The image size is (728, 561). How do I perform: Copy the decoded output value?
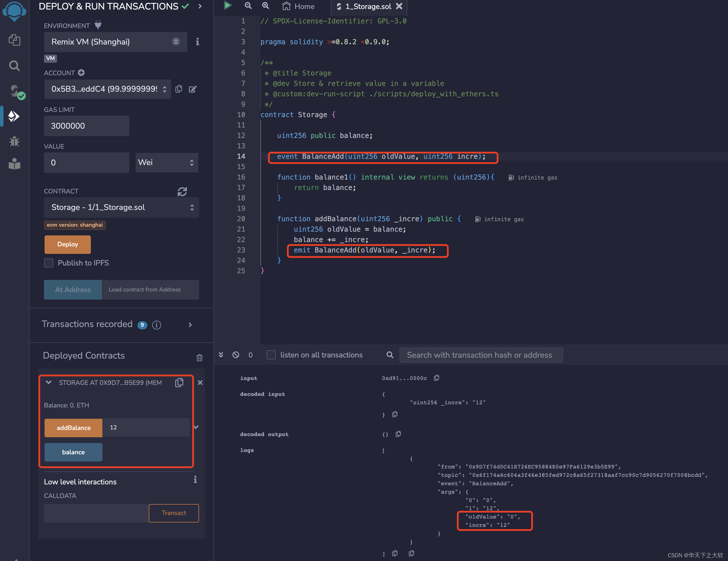click(x=398, y=434)
